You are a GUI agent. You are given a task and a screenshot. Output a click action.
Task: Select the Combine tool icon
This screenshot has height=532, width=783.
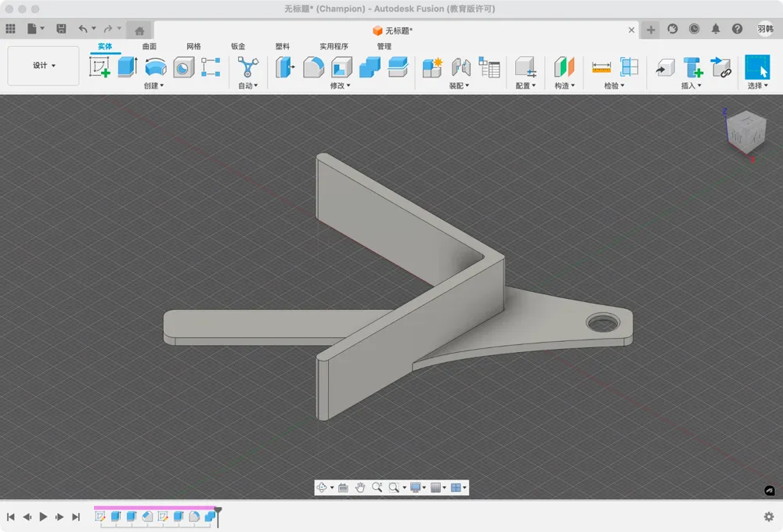370,67
